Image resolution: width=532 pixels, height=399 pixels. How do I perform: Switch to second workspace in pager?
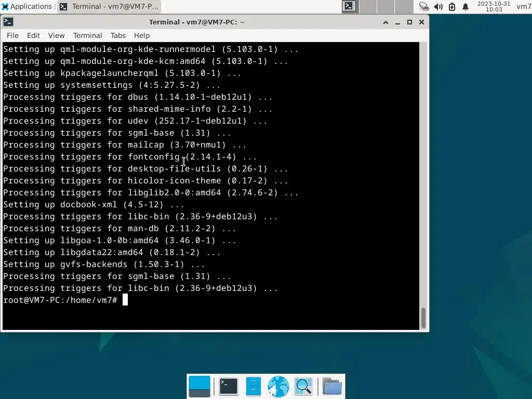[368, 6]
